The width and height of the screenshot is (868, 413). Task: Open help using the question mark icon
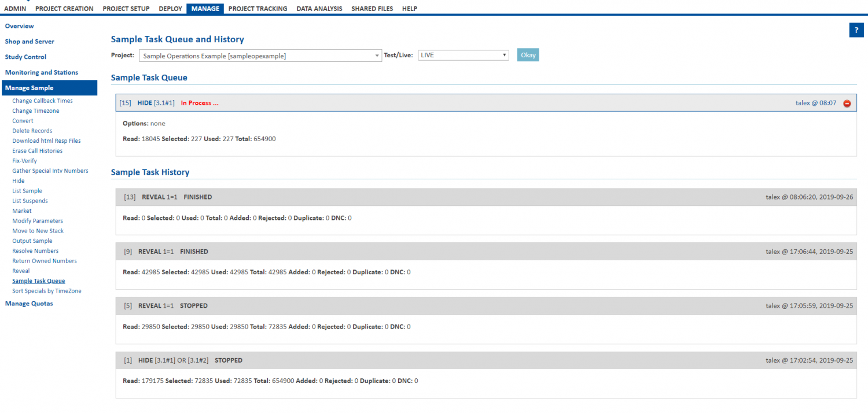[x=856, y=30]
